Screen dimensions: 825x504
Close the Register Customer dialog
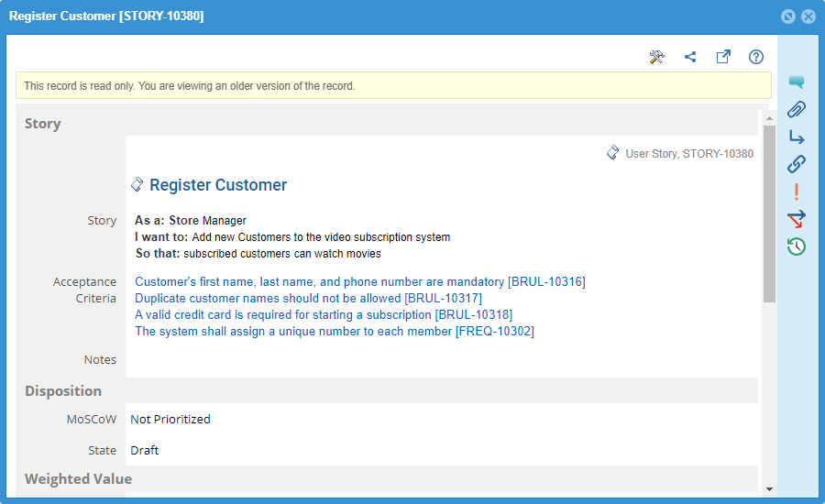point(808,16)
